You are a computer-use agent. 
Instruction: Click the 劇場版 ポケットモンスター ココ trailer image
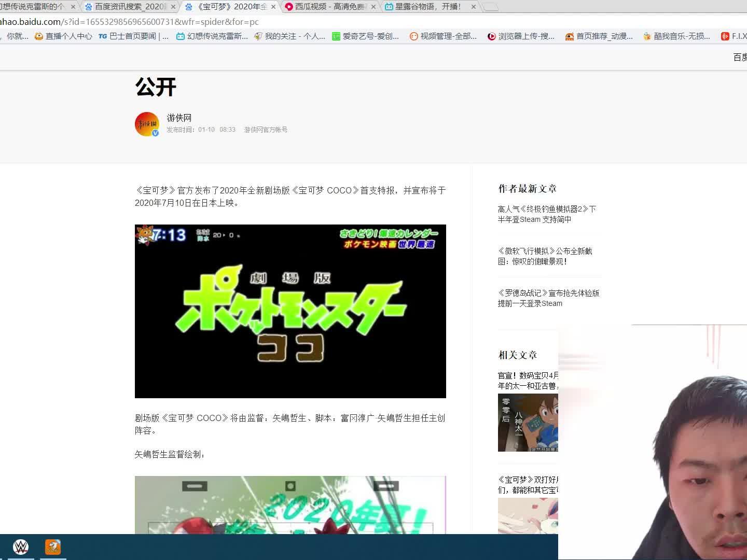290,311
